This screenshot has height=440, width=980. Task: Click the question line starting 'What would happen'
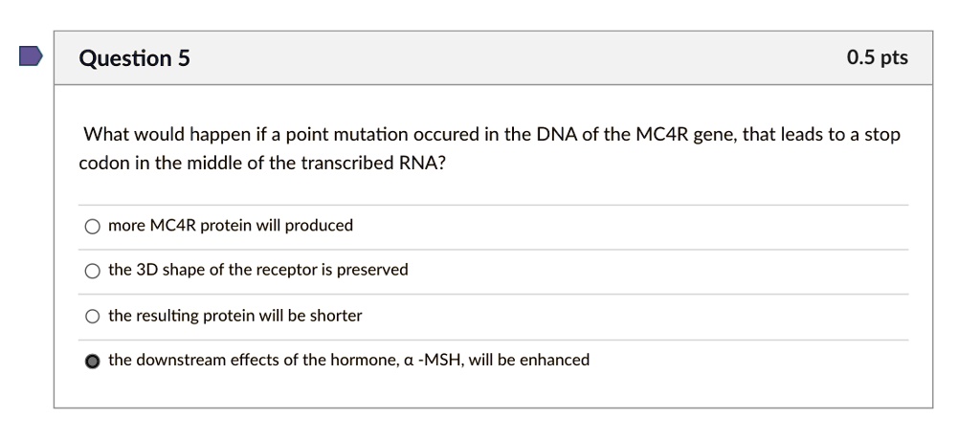tap(493, 134)
